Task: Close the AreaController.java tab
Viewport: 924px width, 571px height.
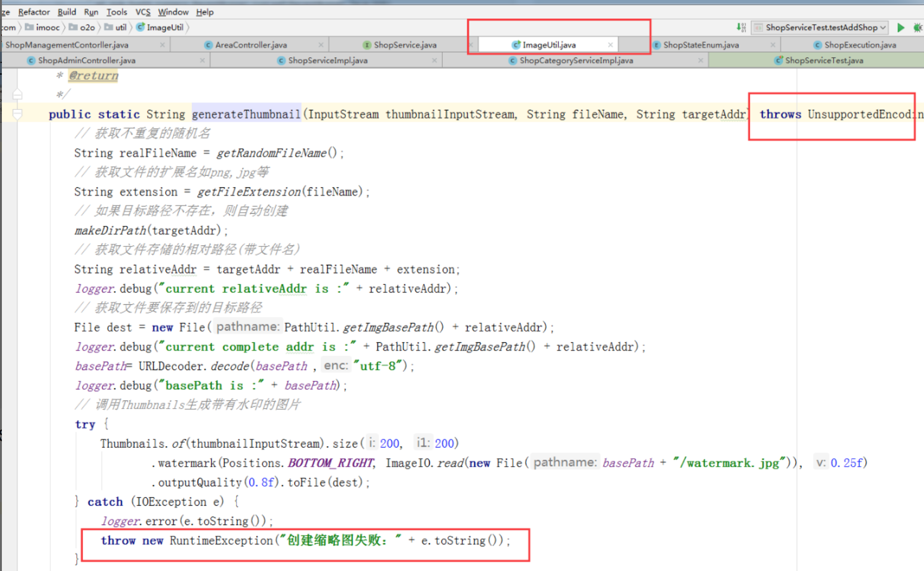Action: [x=321, y=45]
